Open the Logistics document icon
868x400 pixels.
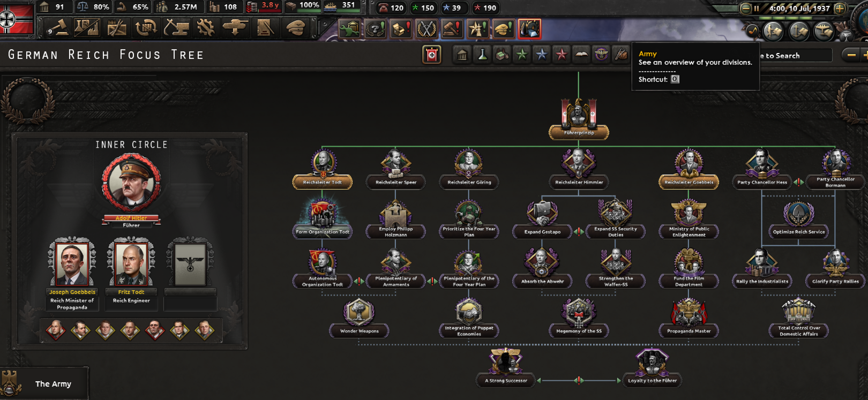click(x=265, y=28)
